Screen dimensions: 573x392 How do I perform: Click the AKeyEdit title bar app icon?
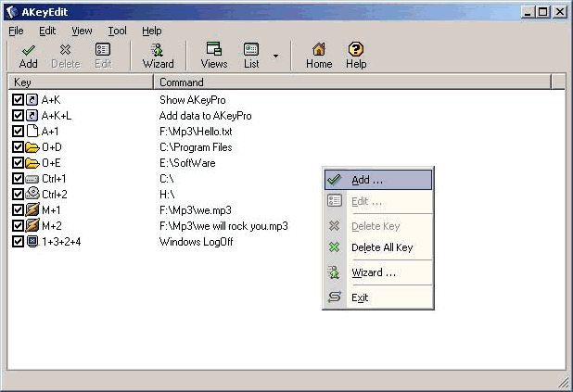[x=12, y=12]
